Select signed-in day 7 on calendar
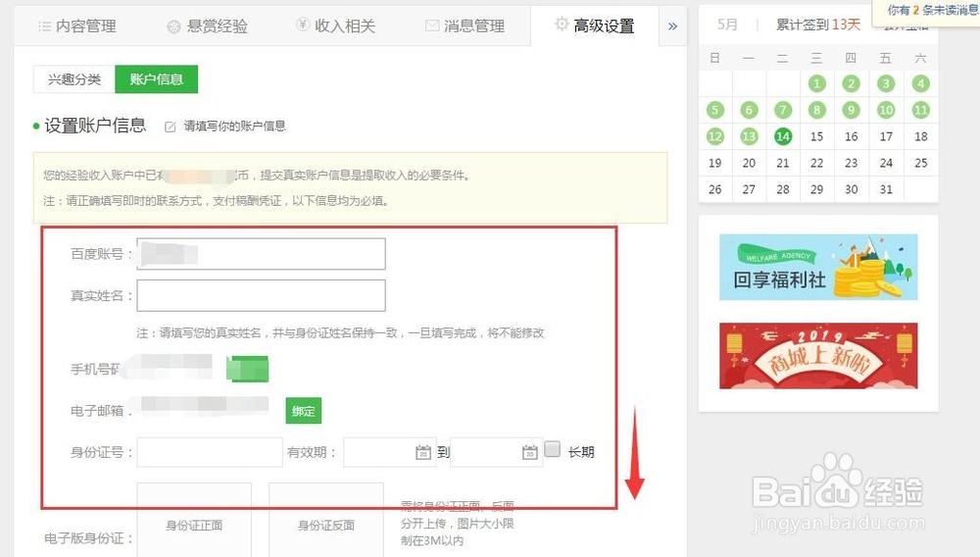Image resolution: width=980 pixels, height=557 pixels. tap(782, 110)
